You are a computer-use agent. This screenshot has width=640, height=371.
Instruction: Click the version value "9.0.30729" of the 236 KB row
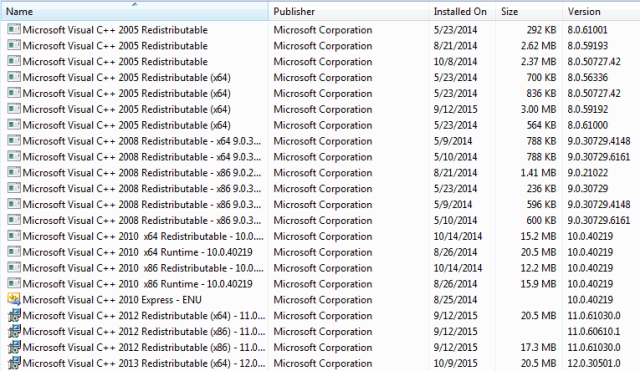pos(587,189)
